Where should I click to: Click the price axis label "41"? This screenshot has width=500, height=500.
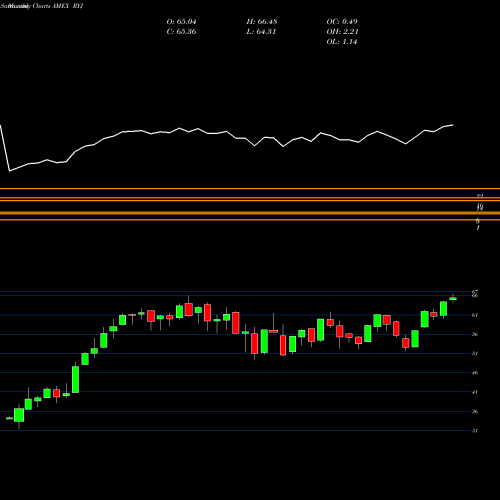click(x=475, y=392)
